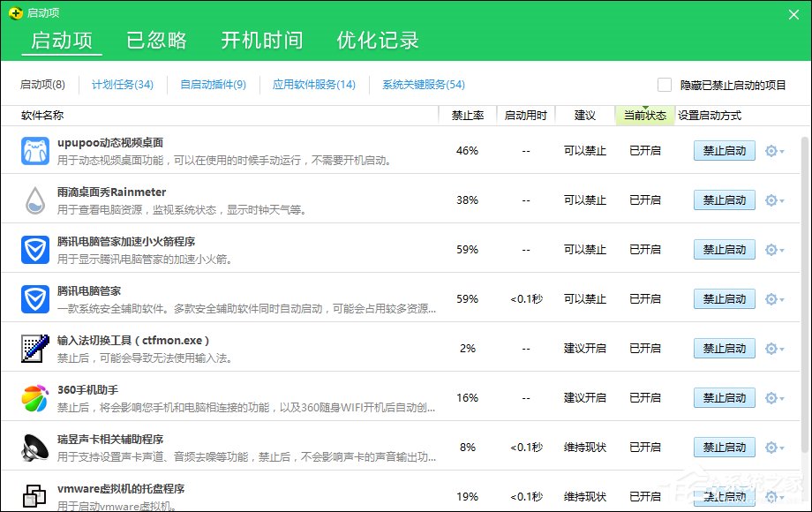Click the upupoo动态视频桌面 application icon
The height and width of the screenshot is (512, 812).
[x=34, y=150]
